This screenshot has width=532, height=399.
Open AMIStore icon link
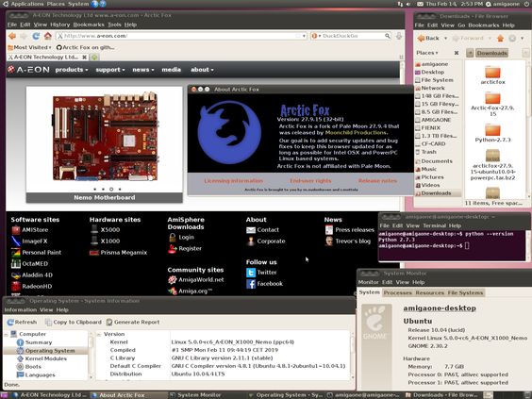click(x=16, y=230)
